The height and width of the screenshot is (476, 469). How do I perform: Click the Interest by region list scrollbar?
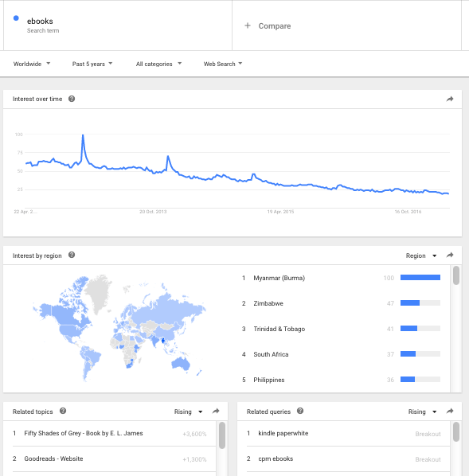coord(456,275)
